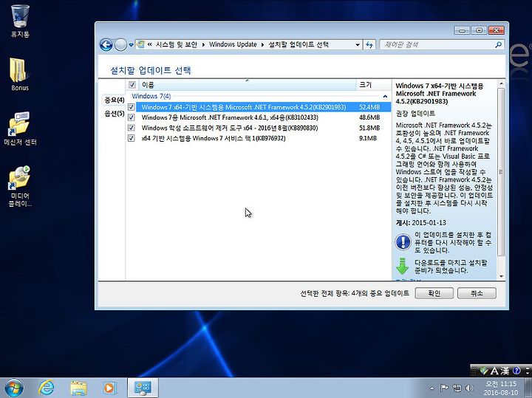
Task: Click the Control Panel taskbar button
Action: point(143,388)
